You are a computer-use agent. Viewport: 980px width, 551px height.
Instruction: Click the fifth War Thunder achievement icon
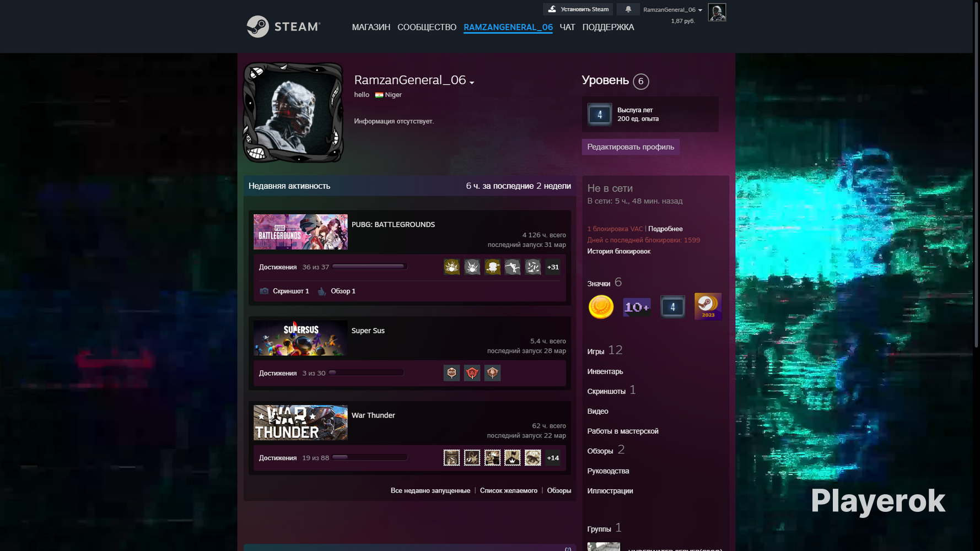click(532, 458)
